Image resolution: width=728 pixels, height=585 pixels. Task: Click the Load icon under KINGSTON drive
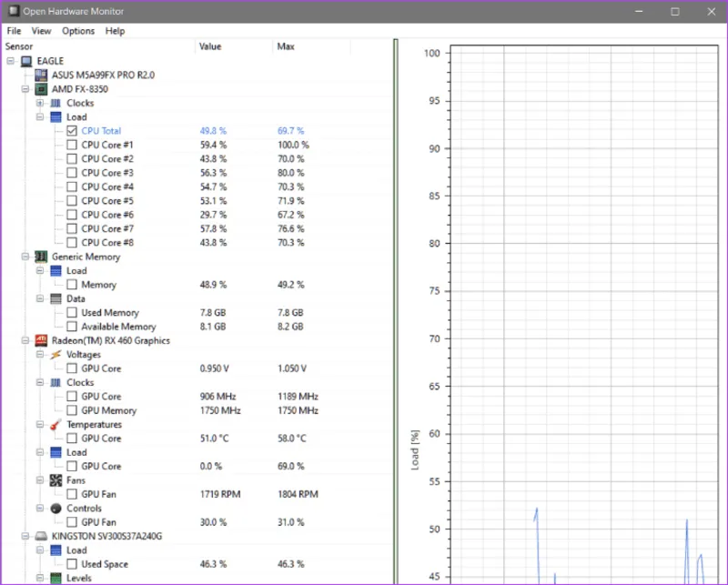(56, 550)
